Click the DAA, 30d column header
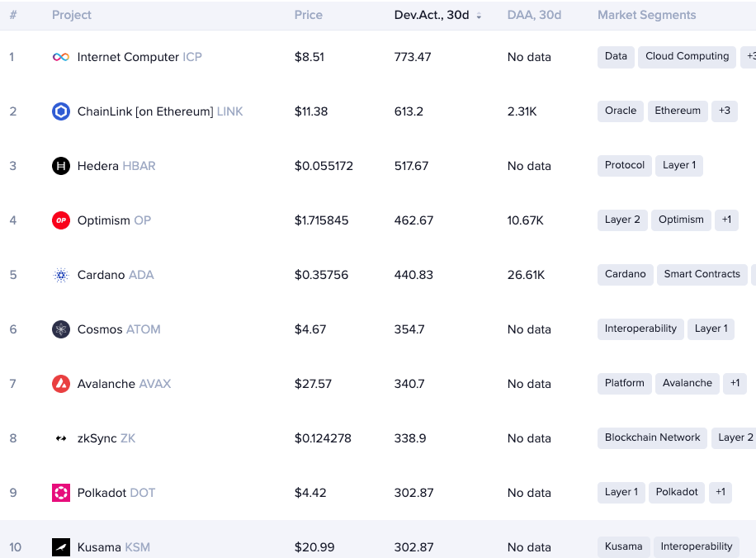756x558 pixels. 534,15
